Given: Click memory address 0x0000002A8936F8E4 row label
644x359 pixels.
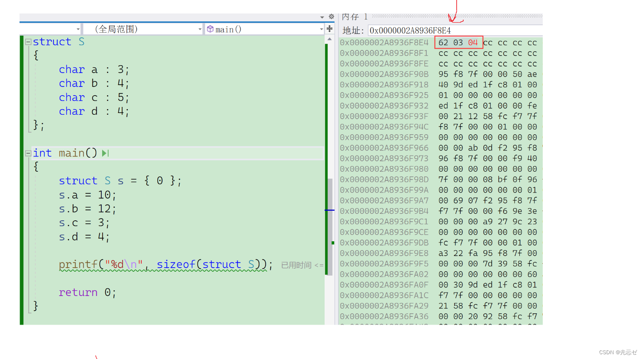Looking at the screenshot, I should tap(384, 43).
